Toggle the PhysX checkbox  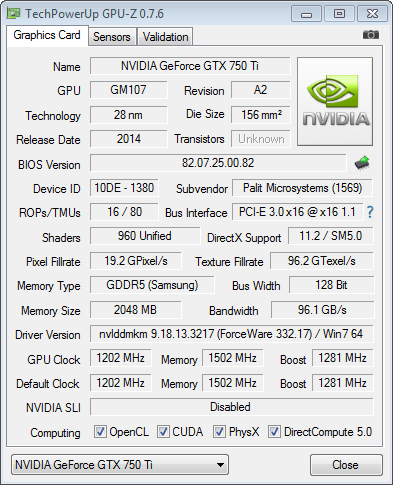coord(219,431)
